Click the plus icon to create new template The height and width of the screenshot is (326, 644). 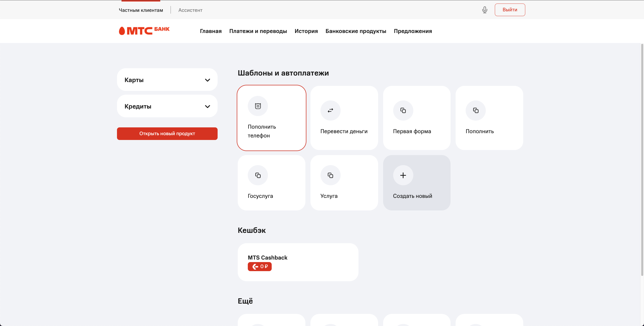click(x=403, y=175)
